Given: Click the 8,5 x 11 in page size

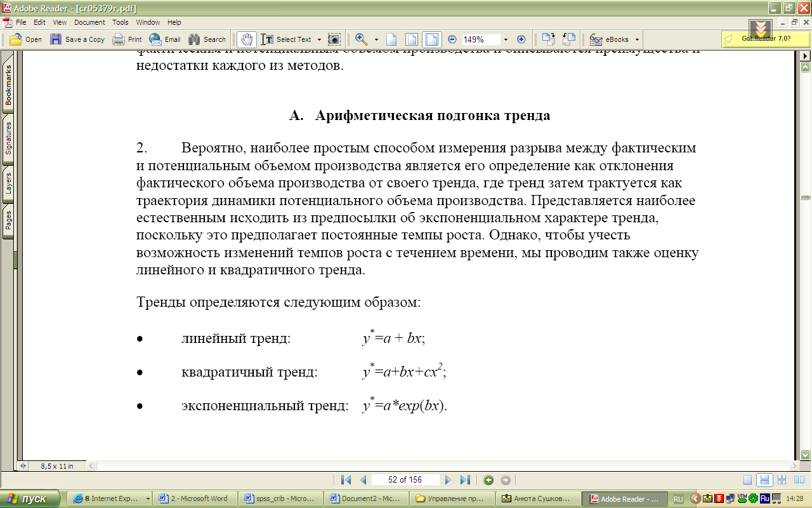Looking at the screenshot, I should (56, 466).
